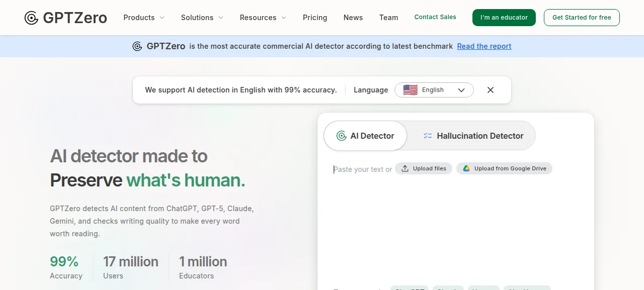Click the AI Detector tab's target icon
644x290 pixels.
341,136
